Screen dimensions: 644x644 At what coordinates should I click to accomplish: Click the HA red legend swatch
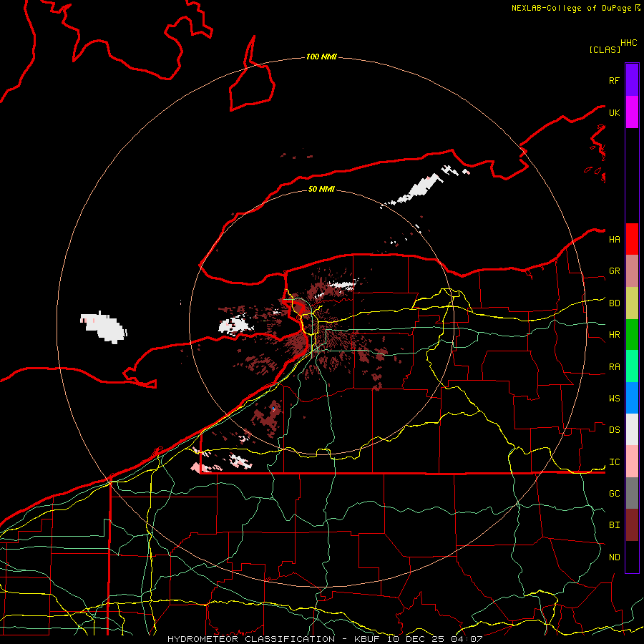tap(632, 239)
